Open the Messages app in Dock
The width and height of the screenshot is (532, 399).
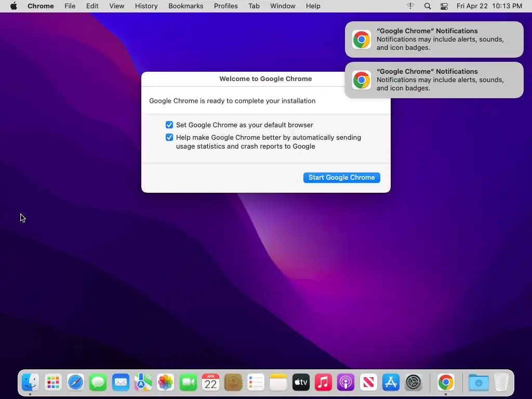coord(98,382)
